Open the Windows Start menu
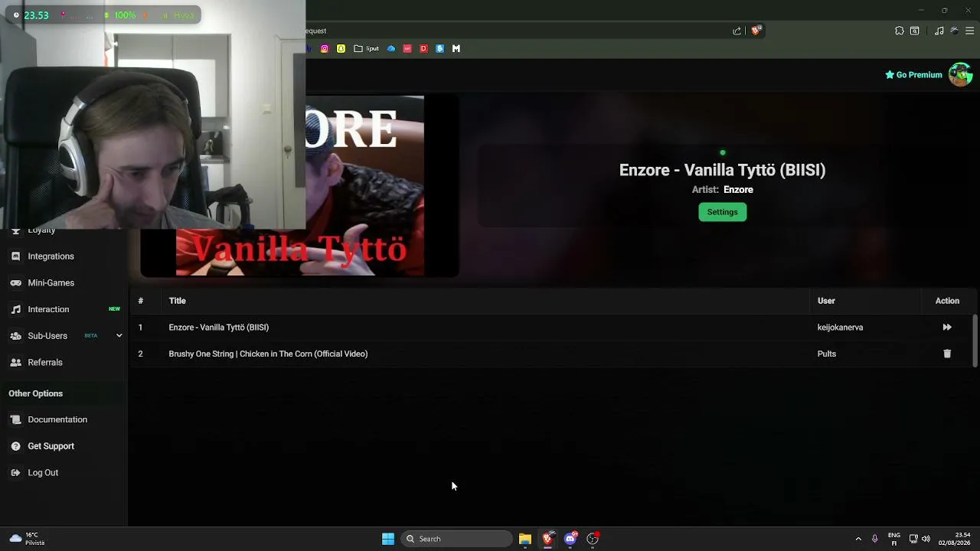The width and height of the screenshot is (980, 551). 388,539
